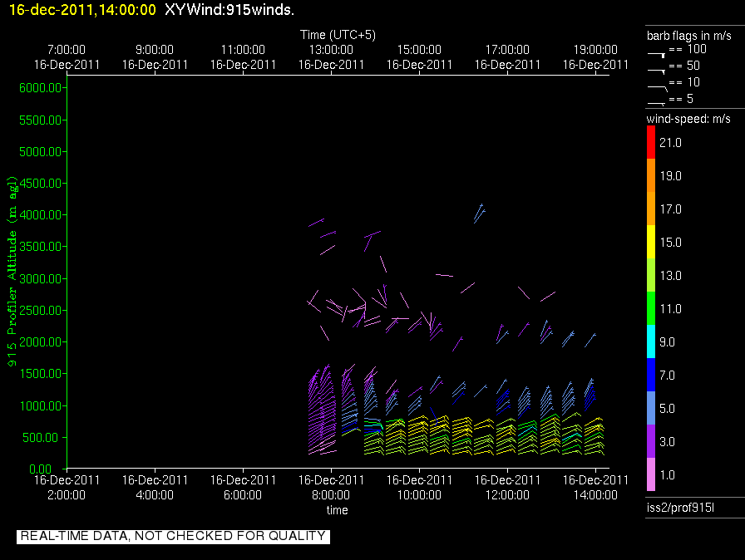
Task: Click the 5500.00 altitude tick label
Action: [41, 120]
